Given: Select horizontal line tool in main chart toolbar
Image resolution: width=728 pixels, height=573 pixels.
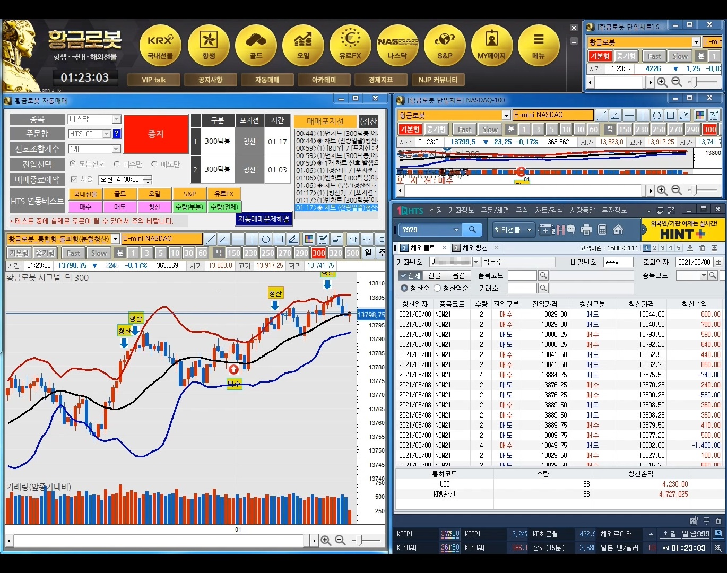Looking at the screenshot, I should click(238, 239).
